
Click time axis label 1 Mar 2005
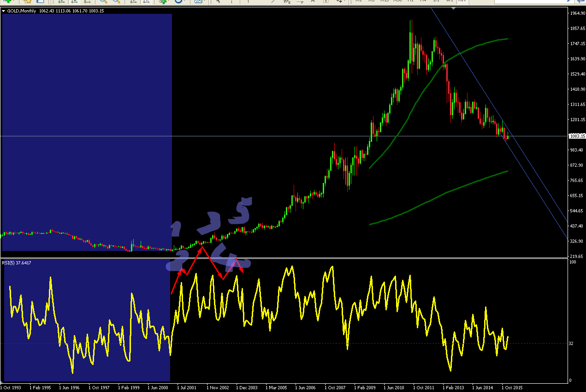pos(277,388)
